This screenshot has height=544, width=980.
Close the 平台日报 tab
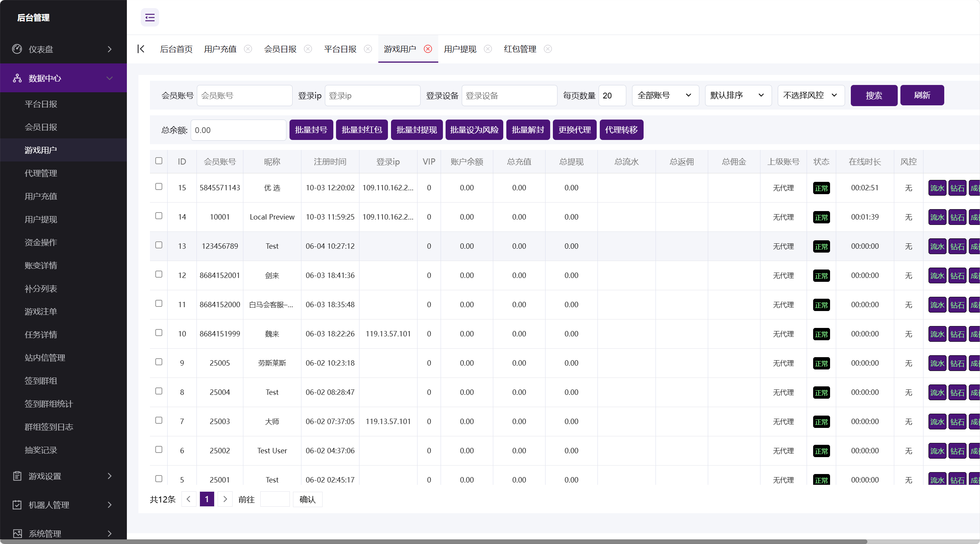pyautogui.click(x=368, y=49)
